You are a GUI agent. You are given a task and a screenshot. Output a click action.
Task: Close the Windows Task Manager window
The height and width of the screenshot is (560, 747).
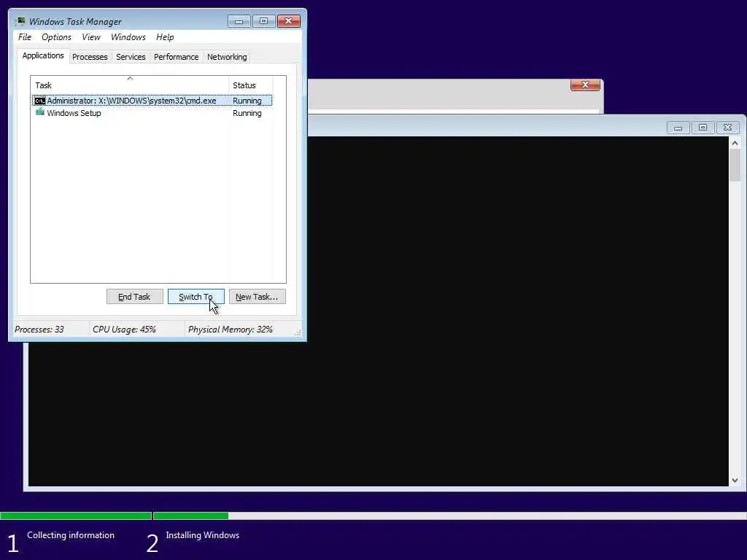(x=288, y=21)
